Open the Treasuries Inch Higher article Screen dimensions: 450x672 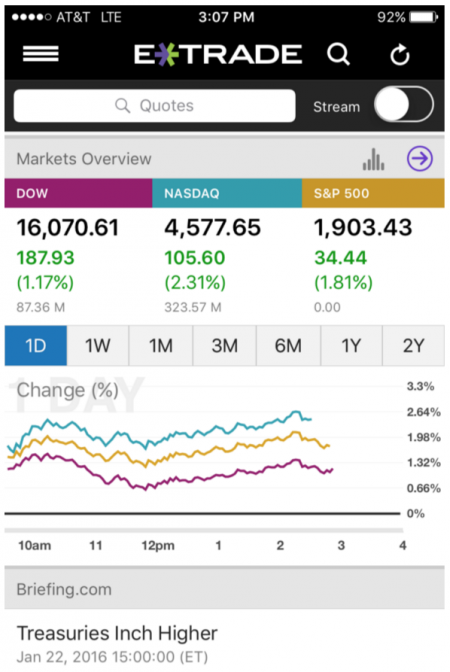pos(117,633)
